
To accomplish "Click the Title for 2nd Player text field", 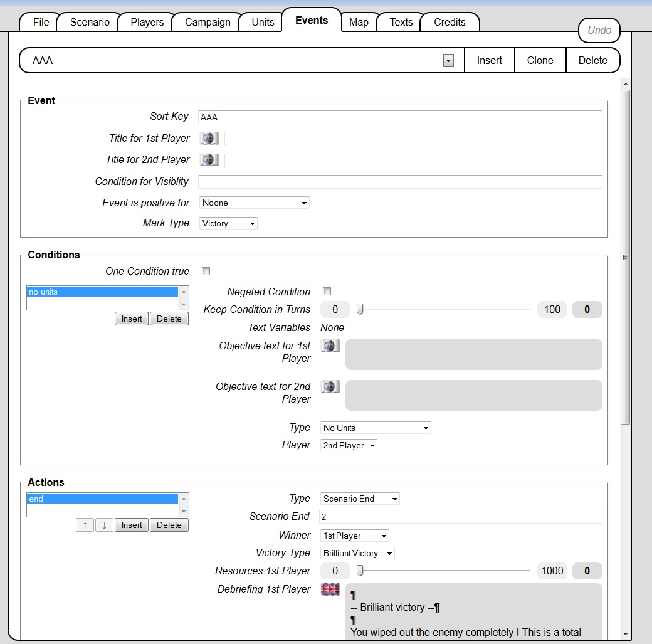I will click(x=413, y=160).
